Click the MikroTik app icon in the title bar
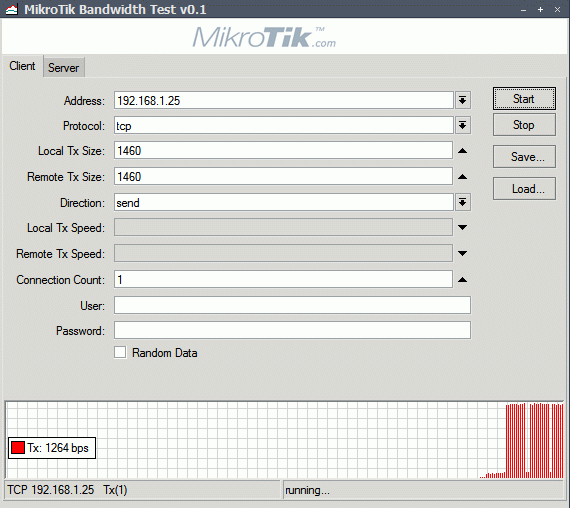Screen dimensions: 570x508 [11, 9]
